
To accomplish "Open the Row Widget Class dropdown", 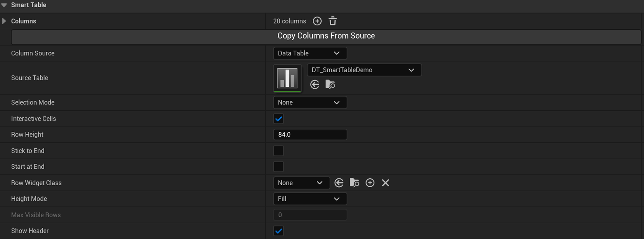I will click(301, 183).
